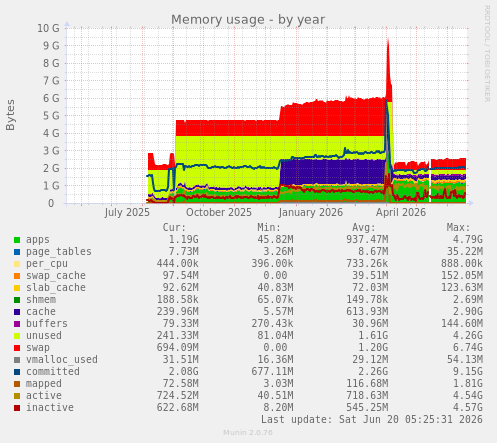
Task: Select the 'cache' legend label
Action: click(41, 312)
